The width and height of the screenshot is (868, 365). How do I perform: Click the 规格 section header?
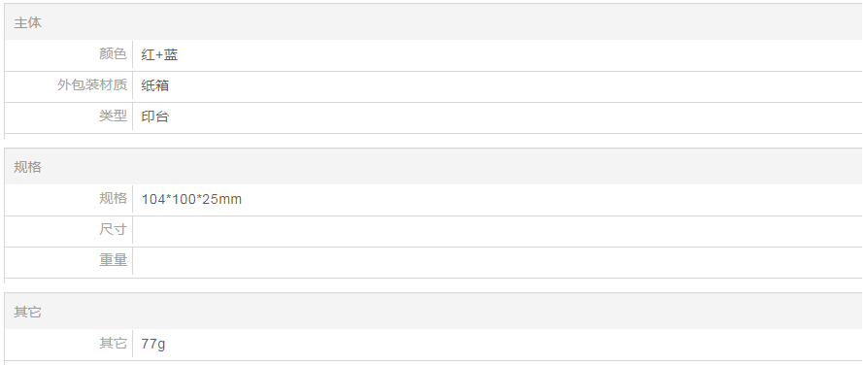[x=28, y=167]
